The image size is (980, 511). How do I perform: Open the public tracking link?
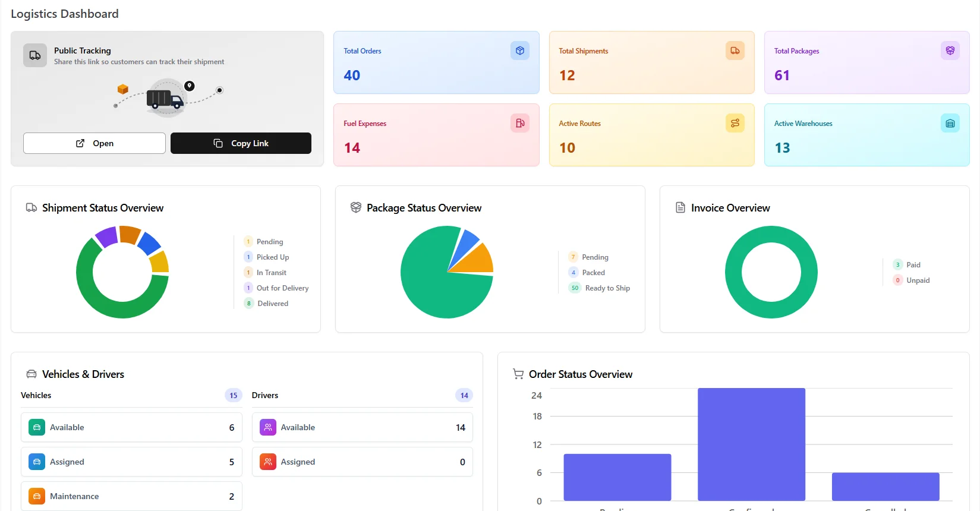94,143
